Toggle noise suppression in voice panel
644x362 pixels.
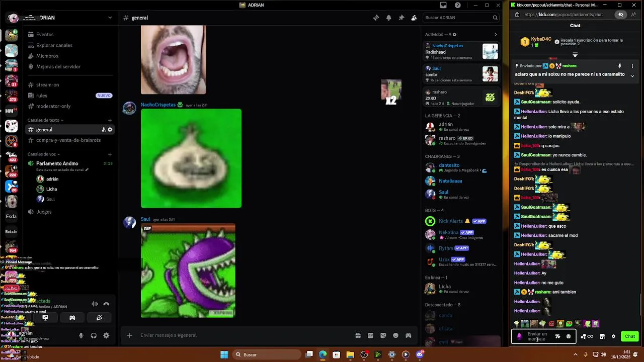point(95,304)
